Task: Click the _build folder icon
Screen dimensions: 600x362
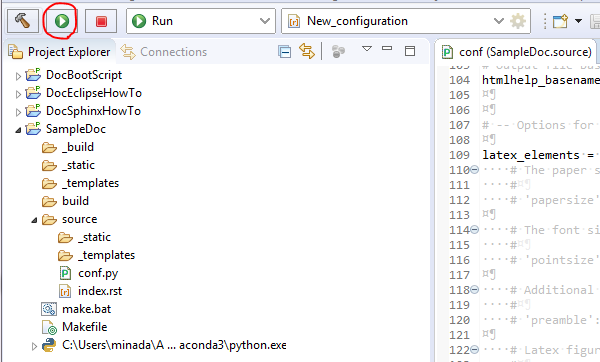Action: (x=49, y=147)
